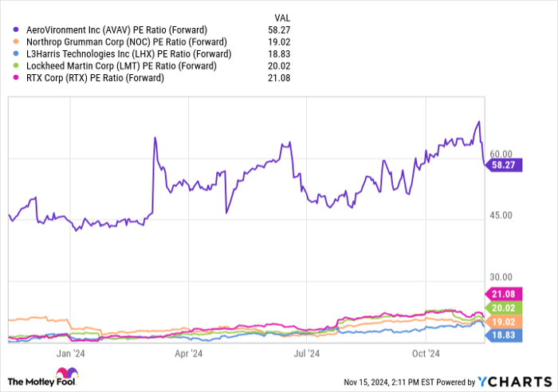
Task: Click the green Lockheed Martin legend dot
Action: (x=16, y=66)
